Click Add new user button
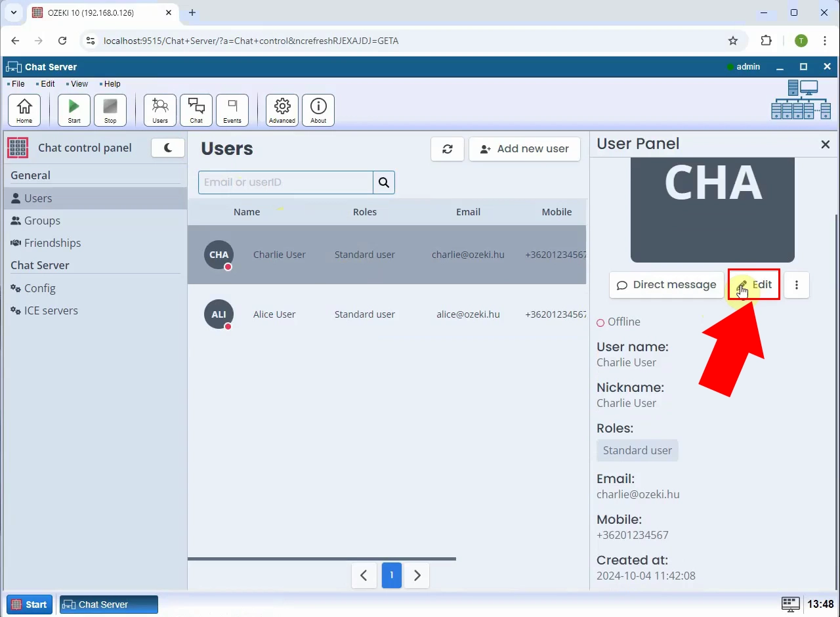The width and height of the screenshot is (840, 617). click(524, 149)
